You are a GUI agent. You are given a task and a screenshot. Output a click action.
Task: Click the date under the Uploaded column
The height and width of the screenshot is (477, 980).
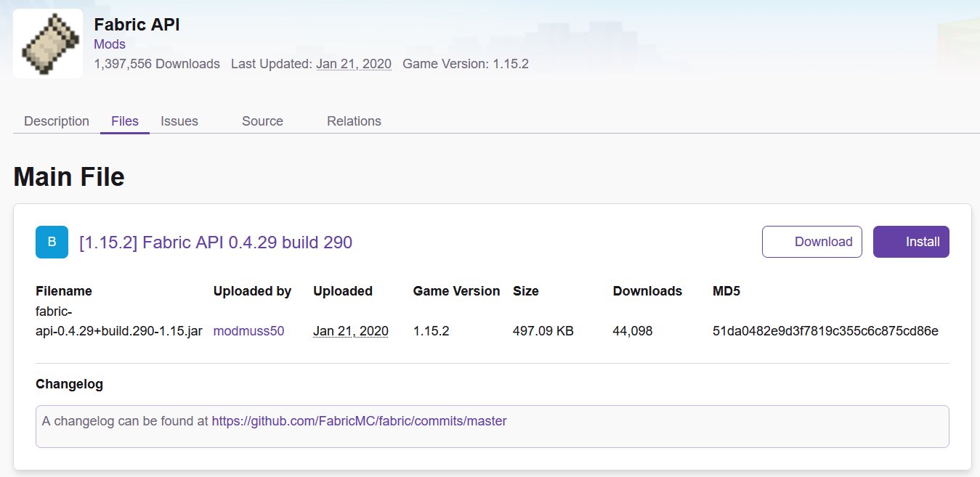(x=350, y=331)
